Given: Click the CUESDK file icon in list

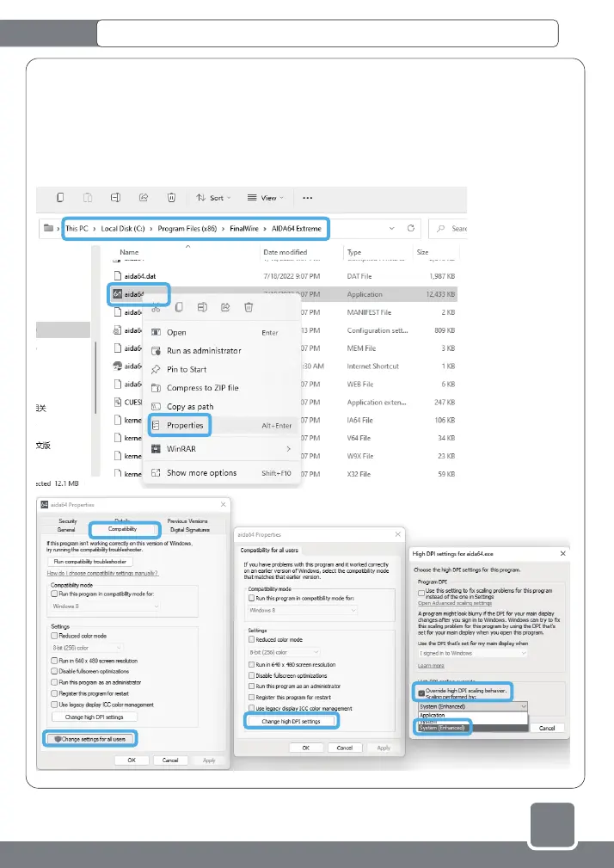Looking at the screenshot, I should 117,402.
